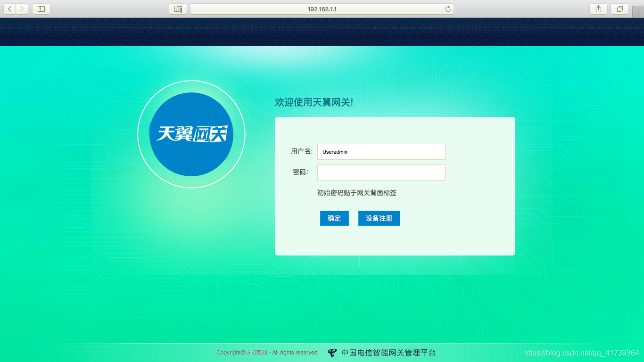This screenshot has height=362, width=644.
Task: Click the empty 密码 password field
Action: (381, 173)
